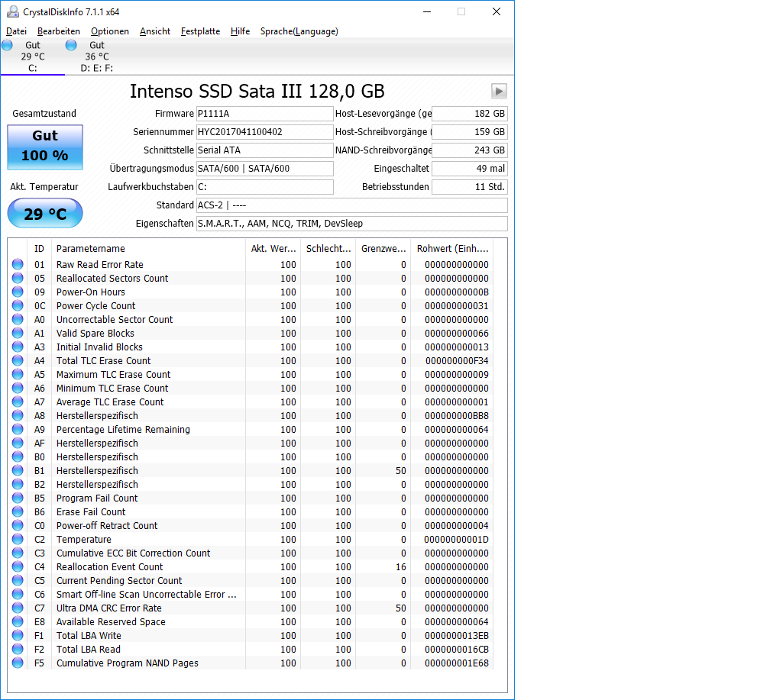Click status icon for Uncorrectable Sector Count
This screenshot has height=700, width=770.
tap(18, 319)
